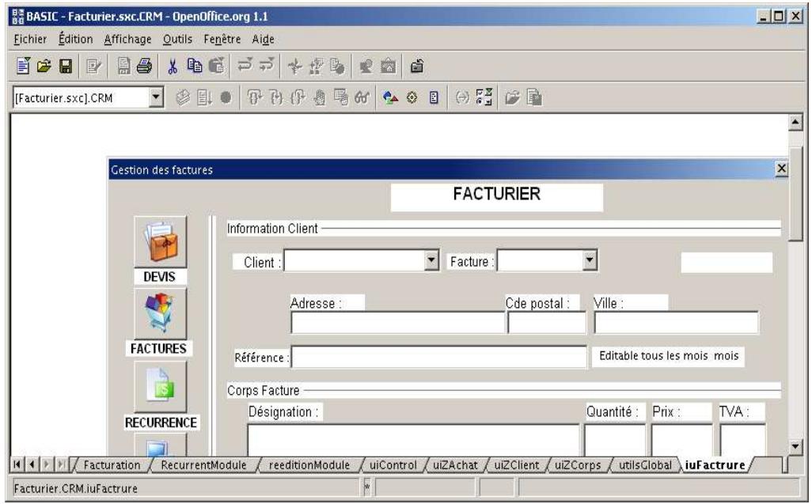
Task: Switch to the uiZAchat tab
Action: tap(455, 465)
